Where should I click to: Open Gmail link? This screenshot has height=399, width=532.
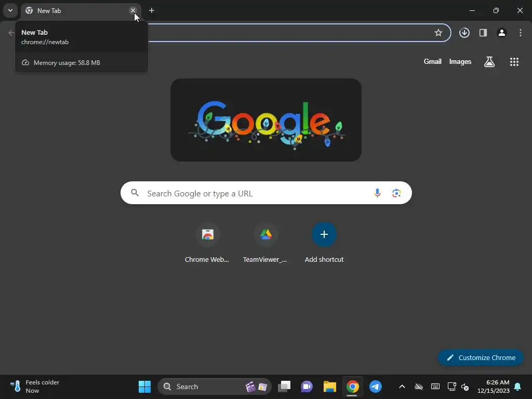coord(433,61)
